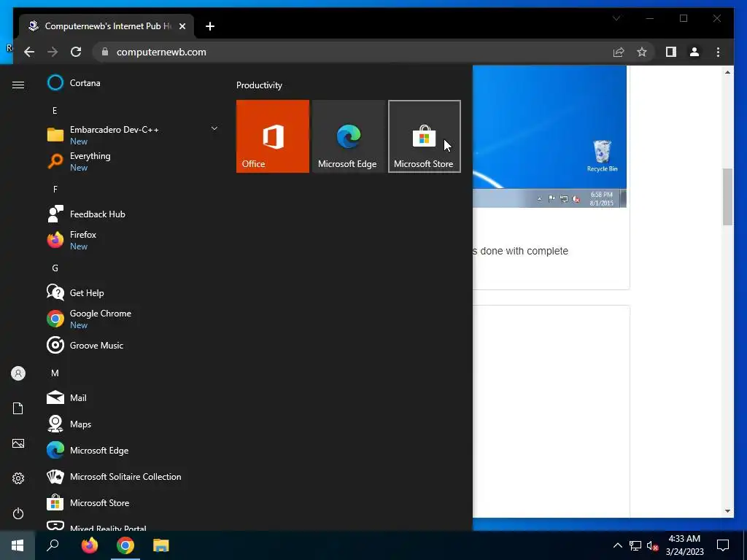Toggle the Chrome side panel

[x=671, y=52]
